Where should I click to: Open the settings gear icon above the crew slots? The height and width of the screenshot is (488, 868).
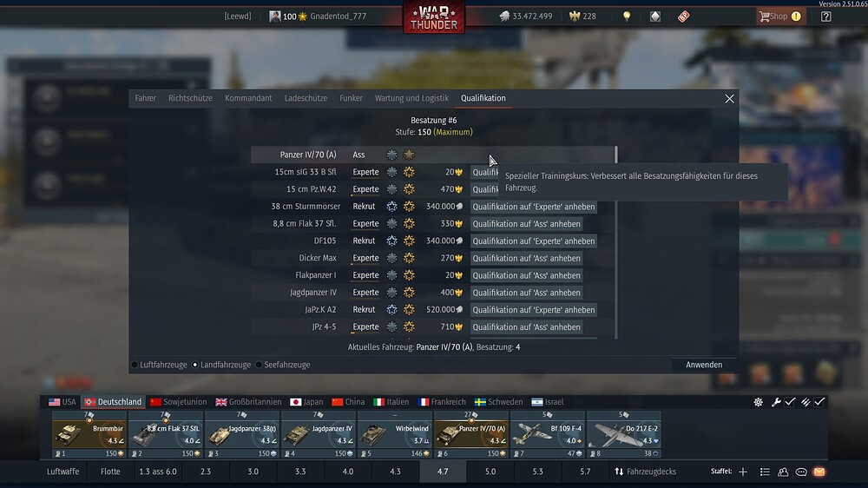point(759,402)
